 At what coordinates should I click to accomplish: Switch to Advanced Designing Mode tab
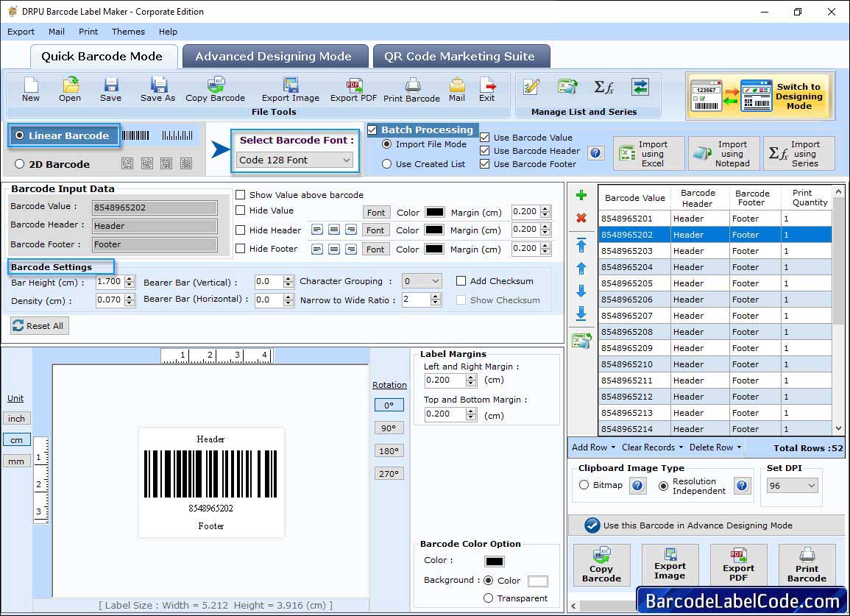pyautogui.click(x=275, y=57)
